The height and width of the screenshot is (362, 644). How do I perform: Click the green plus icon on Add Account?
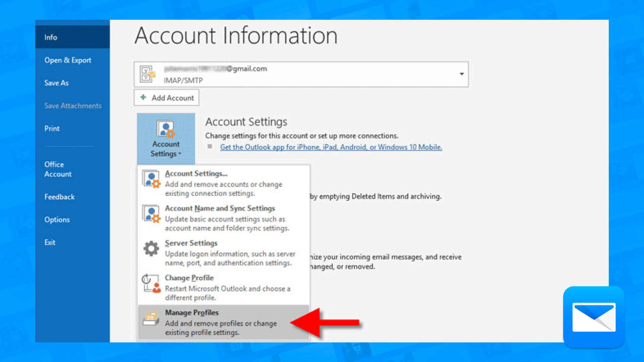pos(144,97)
